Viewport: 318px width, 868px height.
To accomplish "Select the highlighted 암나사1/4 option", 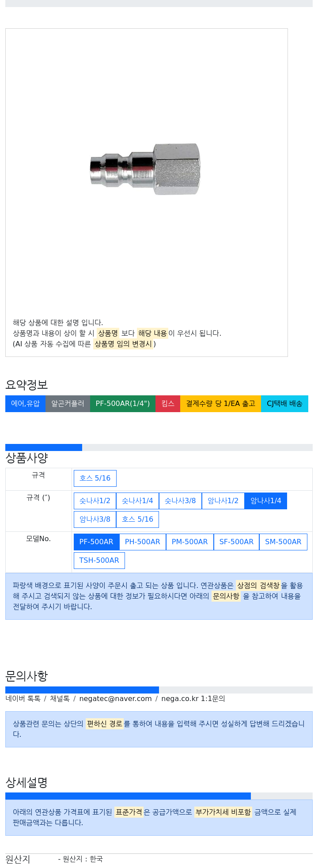I will coord(266,501).
